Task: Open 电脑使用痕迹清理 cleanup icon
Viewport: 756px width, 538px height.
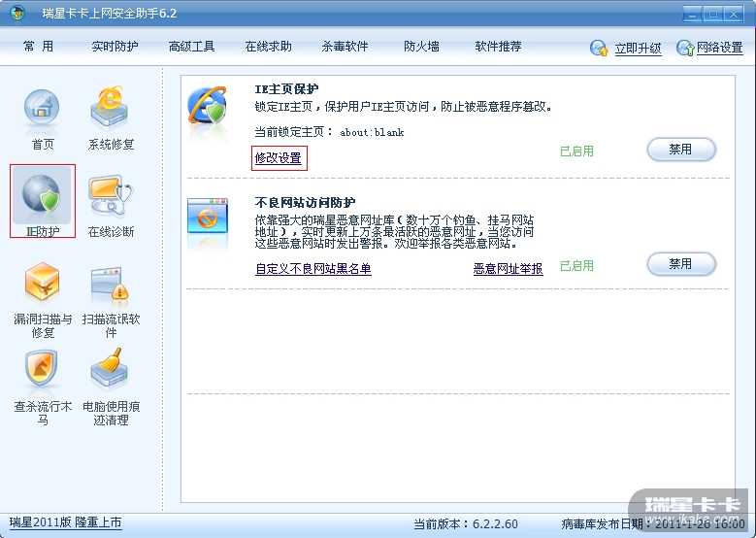Action: coord(110,369)
